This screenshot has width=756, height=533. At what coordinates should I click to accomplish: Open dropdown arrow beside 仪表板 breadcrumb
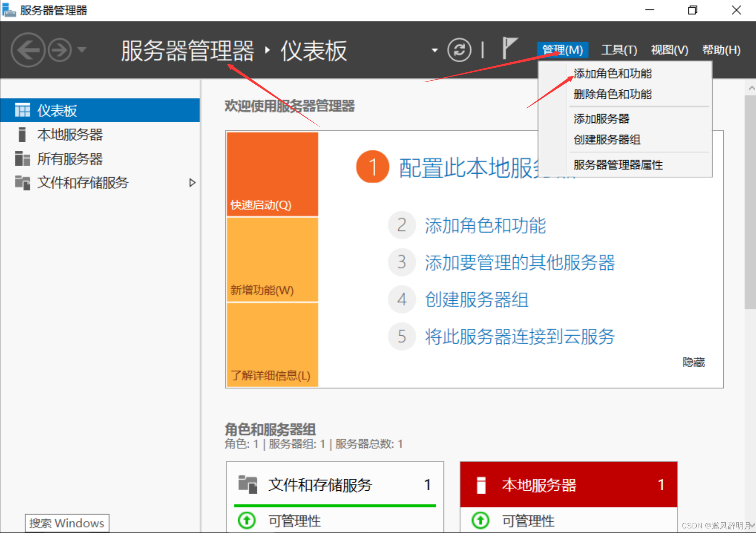435,50
